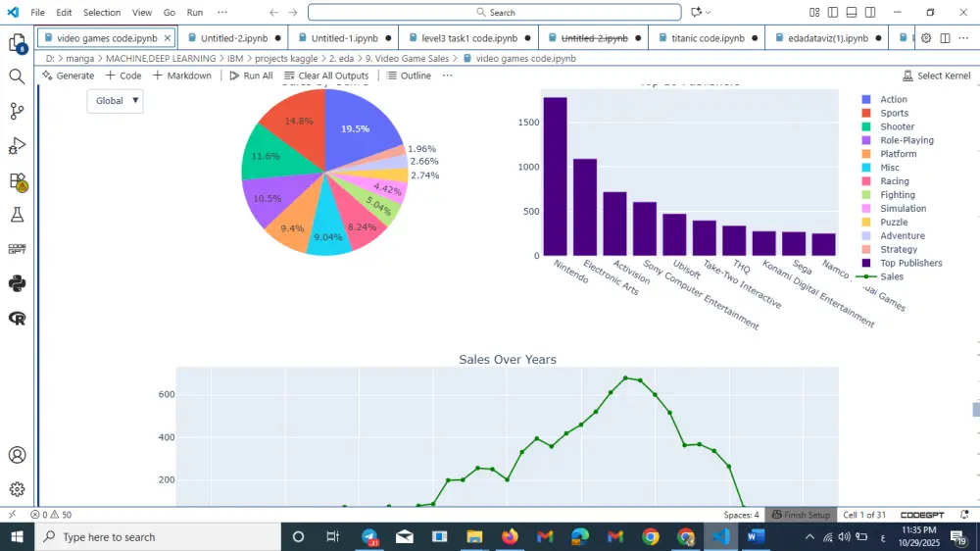Viewport: 980px width, 551px height.
Task: Open the CodeGPT sidebar panel
Action: pyautogui.click(x=17, y=249)
